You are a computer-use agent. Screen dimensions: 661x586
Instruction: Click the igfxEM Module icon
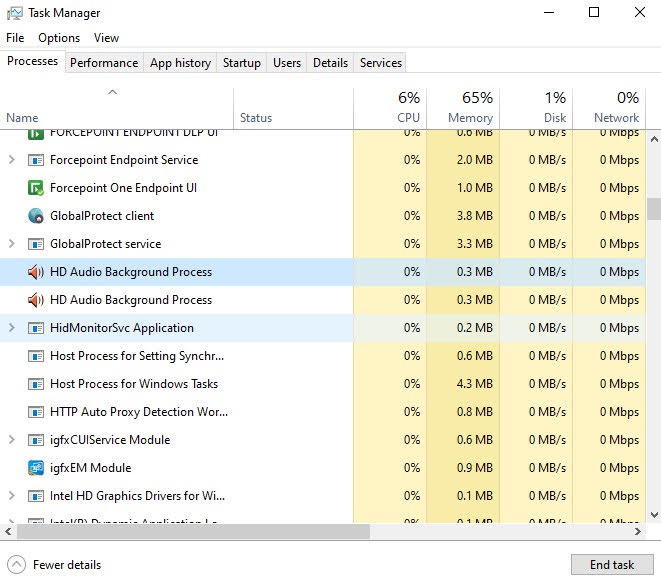[36, 468]
